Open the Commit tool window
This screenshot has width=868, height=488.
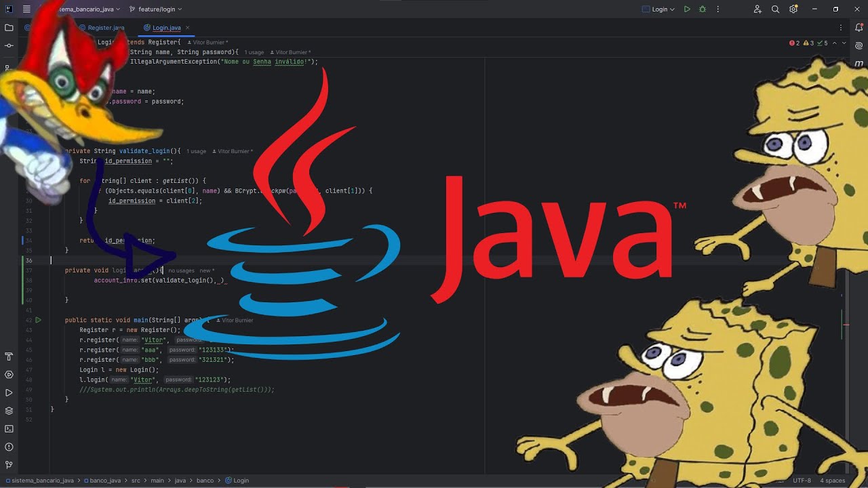click(9, 45)
